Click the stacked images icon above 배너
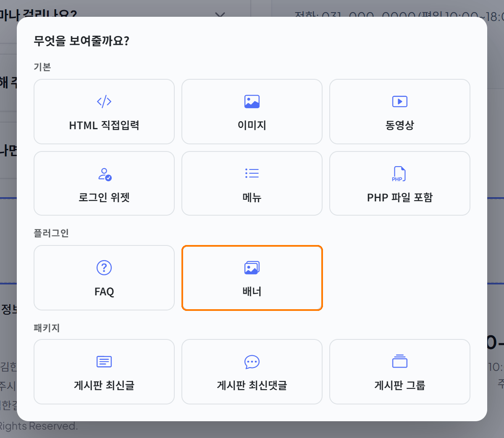This screenshot has width=504, height=438. point(252,268)
